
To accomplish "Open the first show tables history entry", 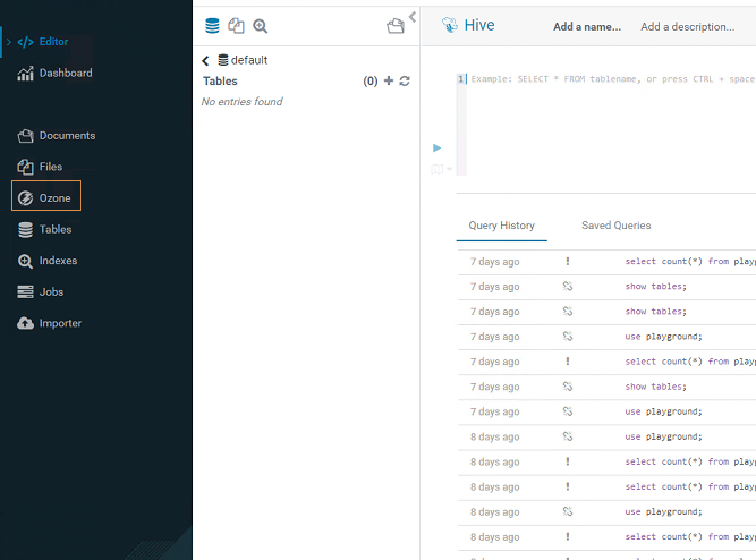I will coord(655,287).
